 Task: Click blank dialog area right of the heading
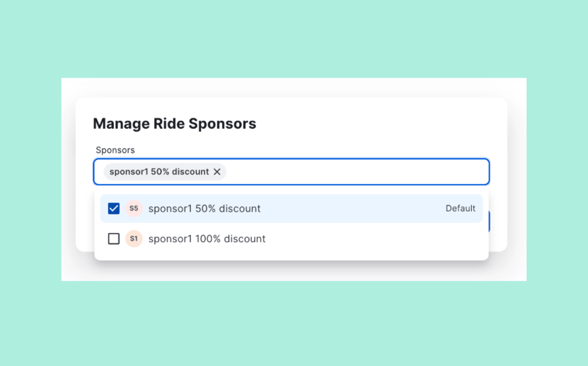(x=375, y=124)
